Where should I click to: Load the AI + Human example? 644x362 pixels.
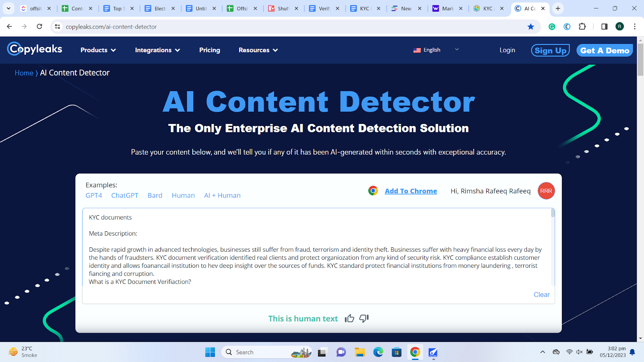coord(222,195)
